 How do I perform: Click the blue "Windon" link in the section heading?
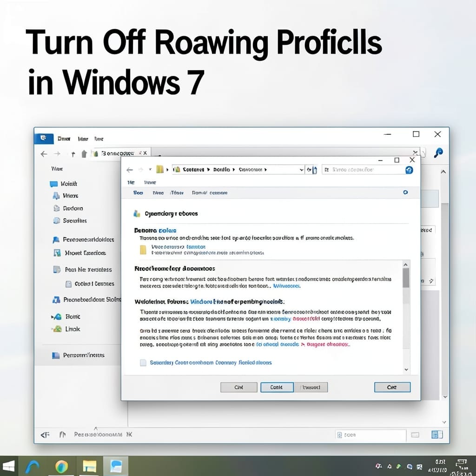pyautogui.click(x=201, y=302)
